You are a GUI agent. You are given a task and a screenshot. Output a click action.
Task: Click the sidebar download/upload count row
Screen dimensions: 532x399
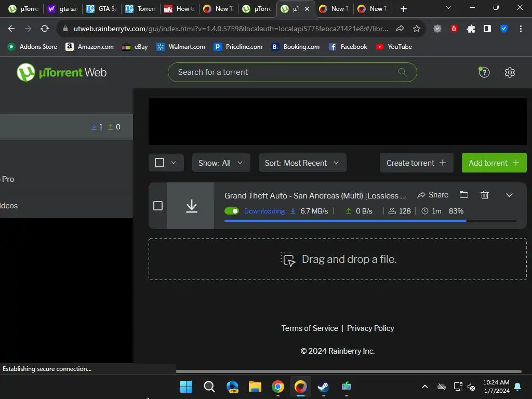tap(66, 127)
